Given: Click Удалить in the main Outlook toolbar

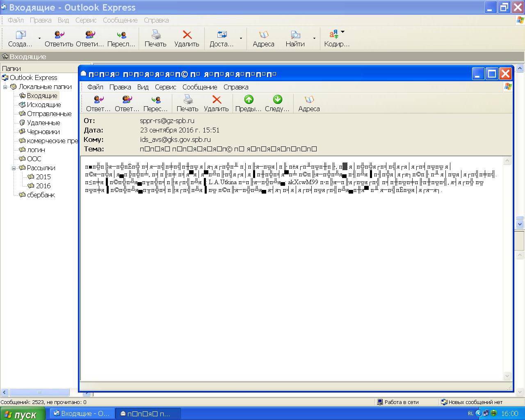Looking at the screenshot, I should click(x=187, y=39).
